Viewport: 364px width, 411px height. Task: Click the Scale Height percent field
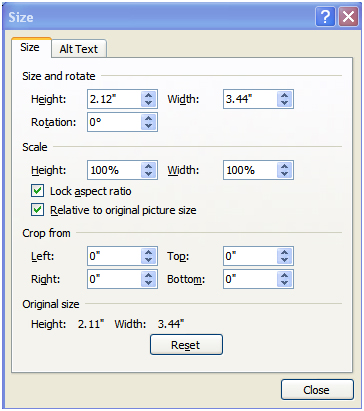point(114,170)
